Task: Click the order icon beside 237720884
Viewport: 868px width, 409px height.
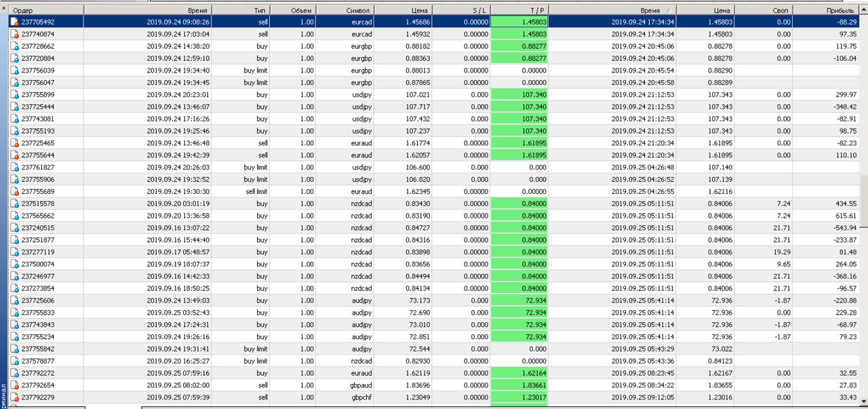Action: click(x=14, y=58)
